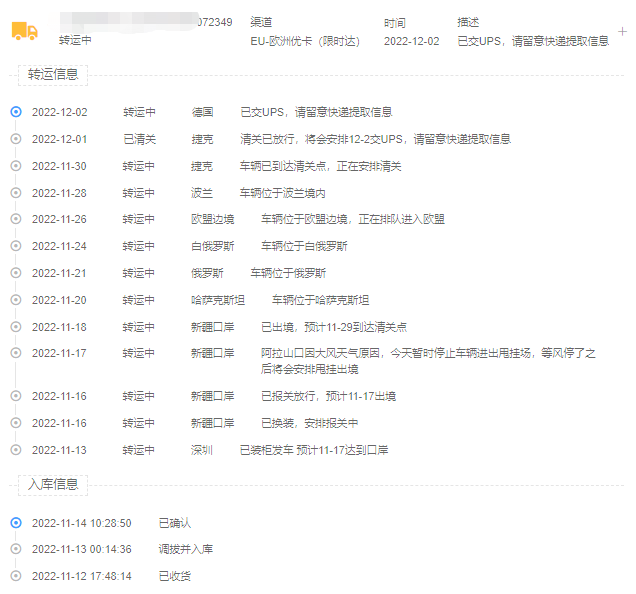Click the 2022-11-13 深圳 timeline dot

pyautogui.click(x=16, y=450)
